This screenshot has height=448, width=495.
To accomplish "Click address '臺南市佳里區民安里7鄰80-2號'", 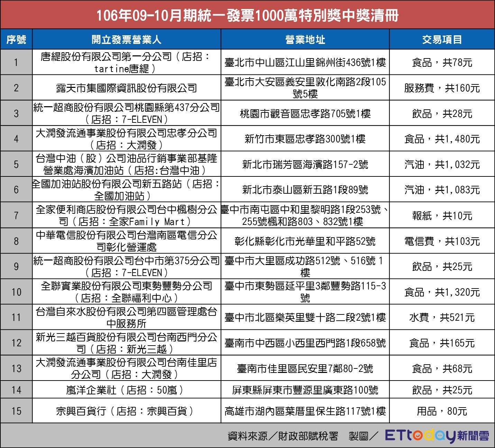I will click(x=305, y=368).
